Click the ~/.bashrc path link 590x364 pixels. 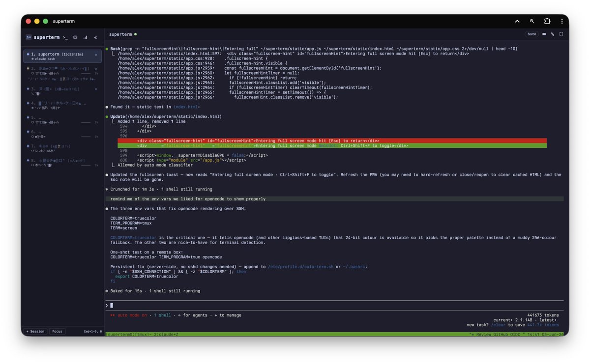354,267
